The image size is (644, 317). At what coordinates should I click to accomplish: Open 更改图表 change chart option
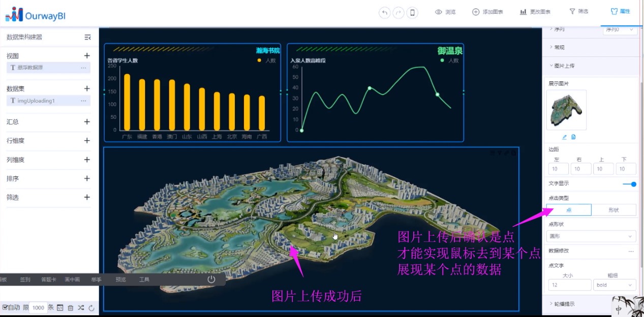535,12
